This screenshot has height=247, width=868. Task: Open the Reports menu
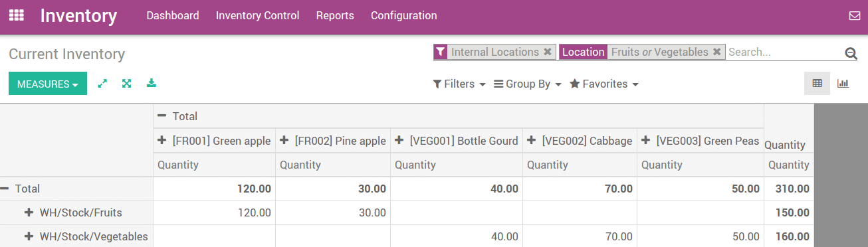pyautogui.click(x=335, y=15)
